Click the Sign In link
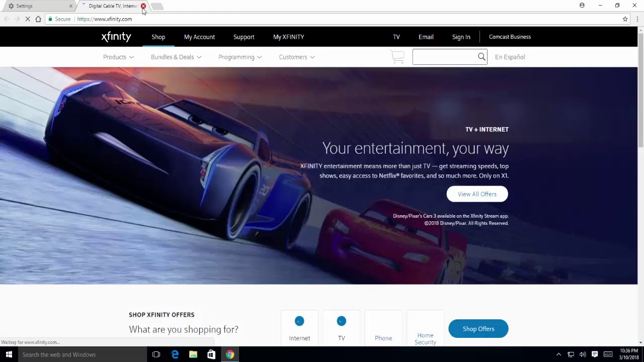 point(461,37)
